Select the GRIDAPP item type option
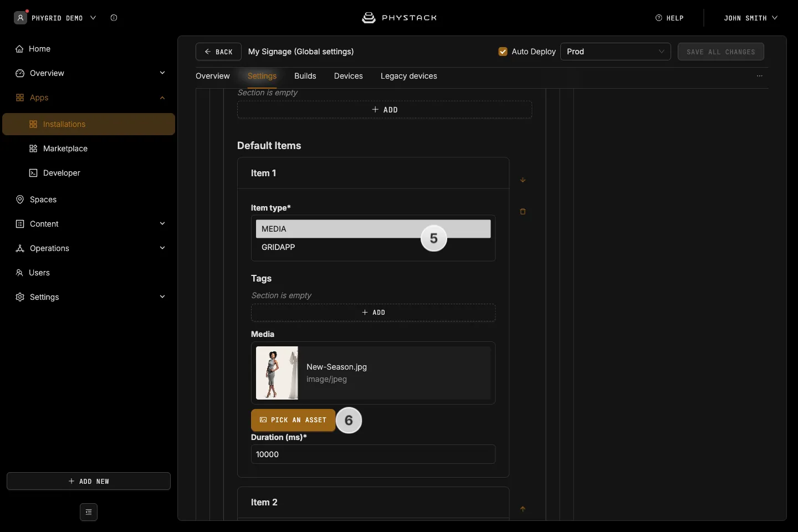Image resolution: width=798 pixels, height=532 pixels. pyautogui.click(x=374, y=247)
